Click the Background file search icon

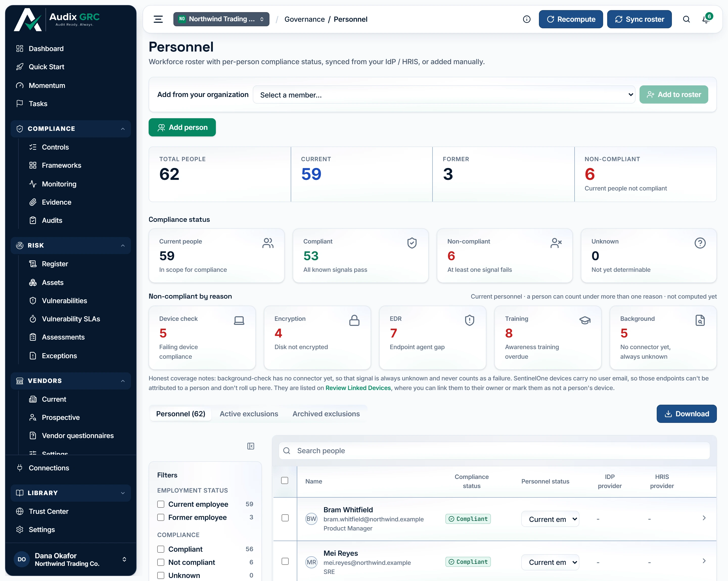coord(700,320)
